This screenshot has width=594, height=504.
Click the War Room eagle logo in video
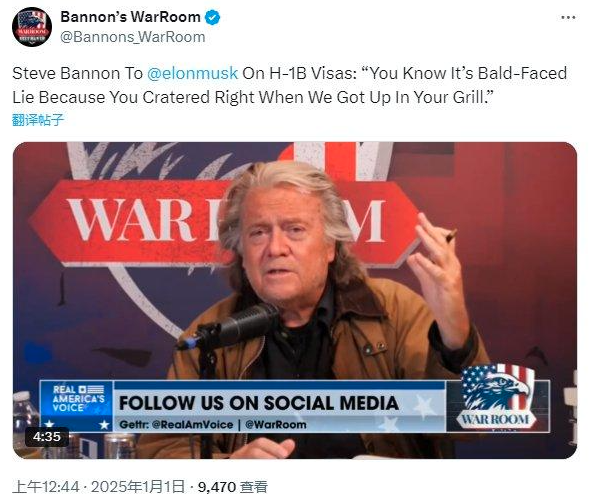click(496, 396)
